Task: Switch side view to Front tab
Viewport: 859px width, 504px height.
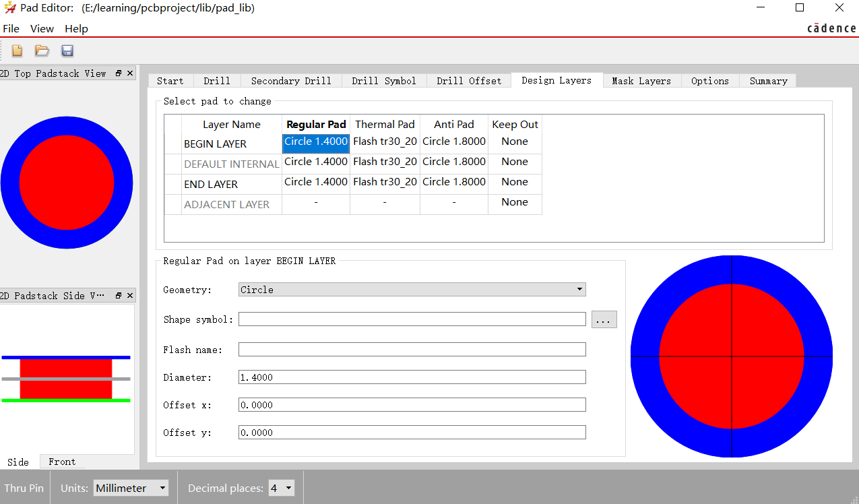Action: coord(62,462)
